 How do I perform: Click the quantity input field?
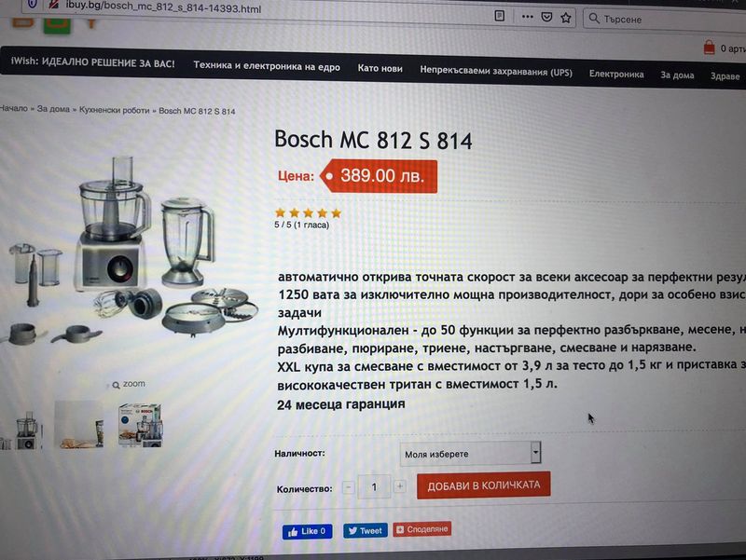tap(374, 486)
